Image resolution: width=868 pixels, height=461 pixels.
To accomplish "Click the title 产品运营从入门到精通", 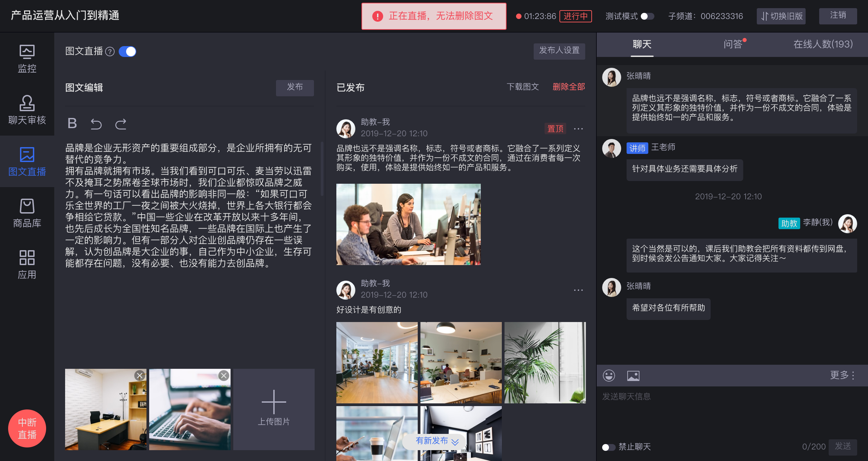I will (x=65, y=16).
